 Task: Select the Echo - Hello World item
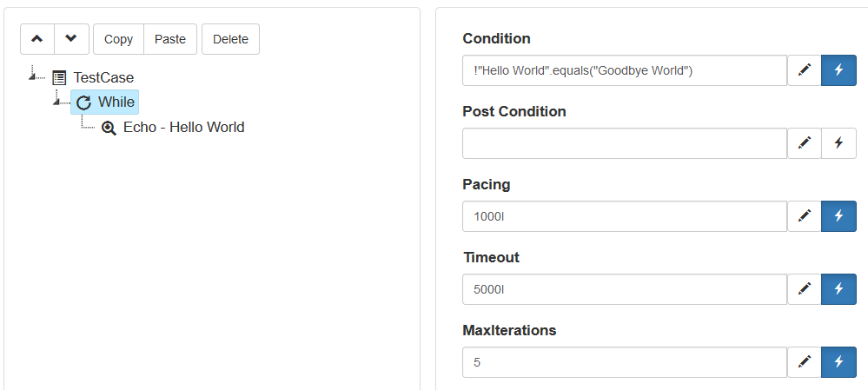184,127
